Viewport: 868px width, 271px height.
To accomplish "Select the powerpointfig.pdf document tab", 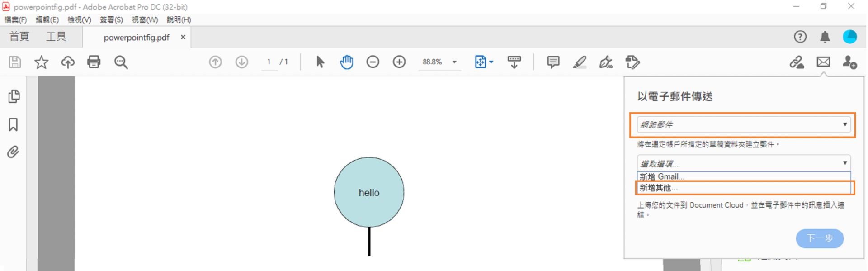I will click(137, 38).
